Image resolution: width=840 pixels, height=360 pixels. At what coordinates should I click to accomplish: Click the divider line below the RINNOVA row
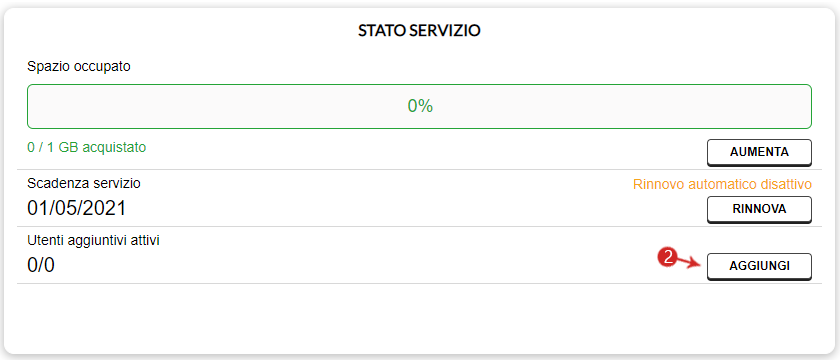click(x=419, y=227)
